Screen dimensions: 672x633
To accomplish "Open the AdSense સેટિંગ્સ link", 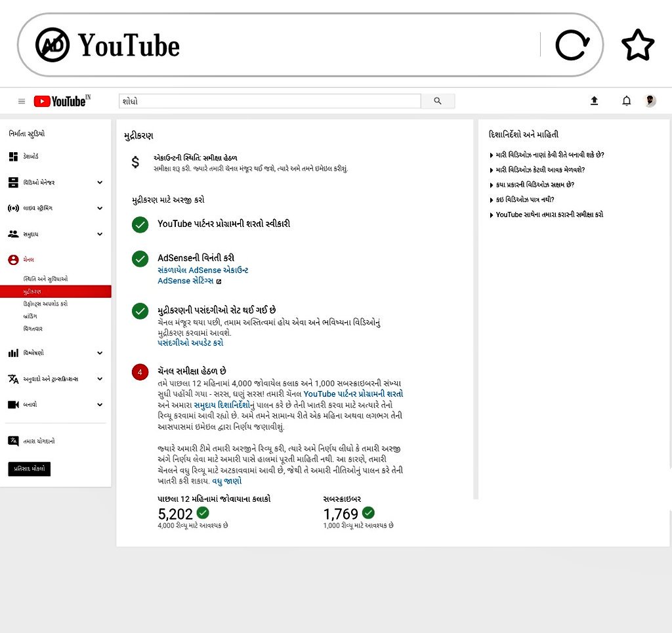I will click(185, 281).
